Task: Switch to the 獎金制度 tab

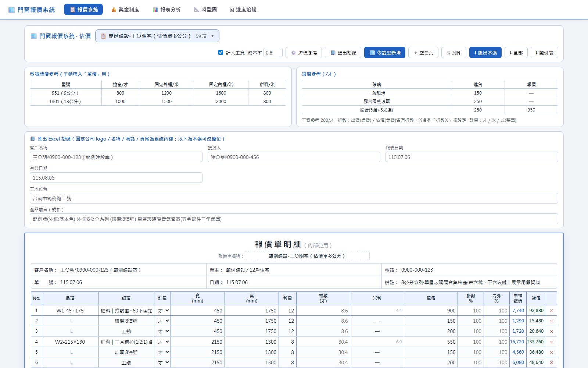Action: pos(125,10)
